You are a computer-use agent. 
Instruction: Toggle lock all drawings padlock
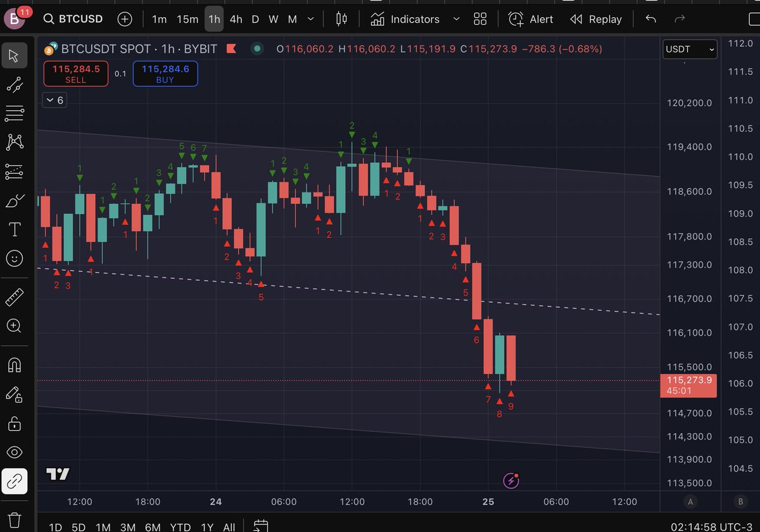coord(14,423)
